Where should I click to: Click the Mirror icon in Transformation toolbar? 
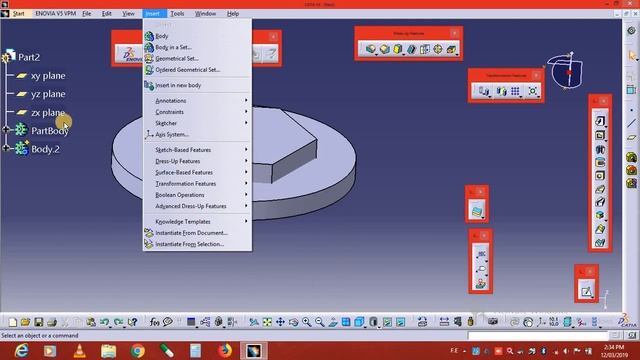(x=501, y=91)
